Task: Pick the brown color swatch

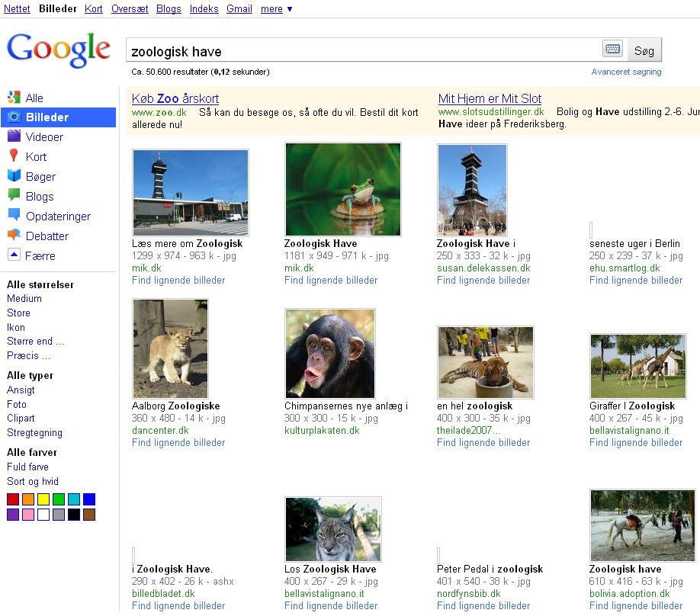Action: (x=89, y=515)
